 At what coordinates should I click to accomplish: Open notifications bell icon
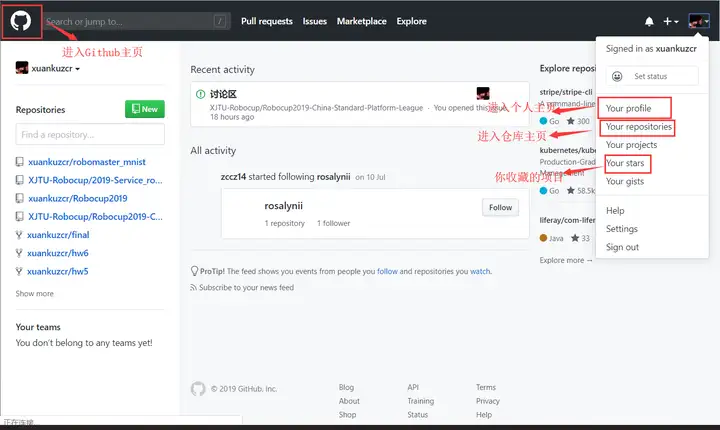coord(649,21)
